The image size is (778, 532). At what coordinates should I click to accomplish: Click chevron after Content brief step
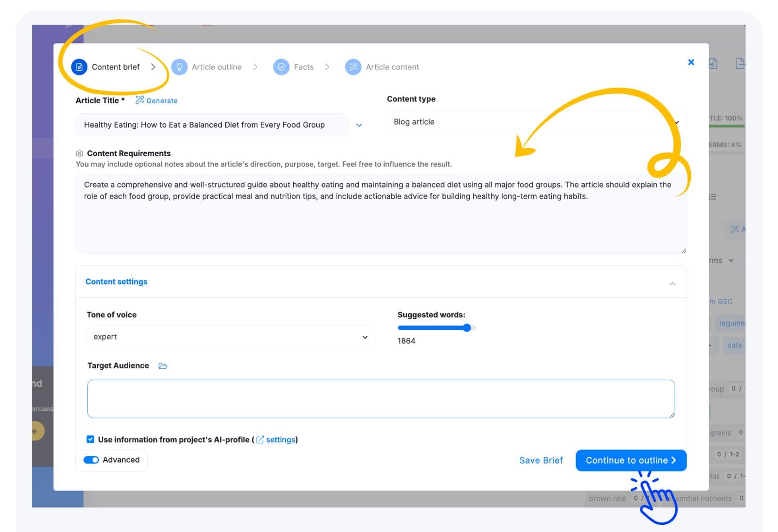coord(153,67)
